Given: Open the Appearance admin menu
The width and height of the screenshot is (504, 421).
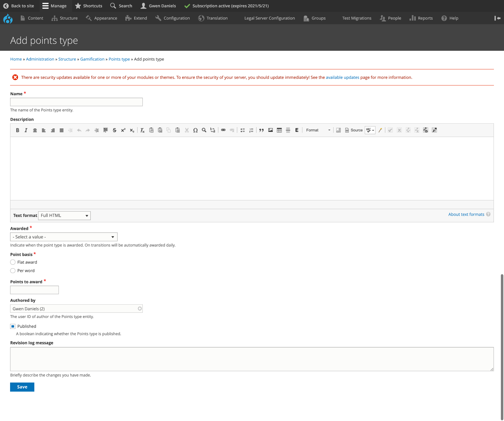Looking at the screenshot, I should tap(101, 18).
